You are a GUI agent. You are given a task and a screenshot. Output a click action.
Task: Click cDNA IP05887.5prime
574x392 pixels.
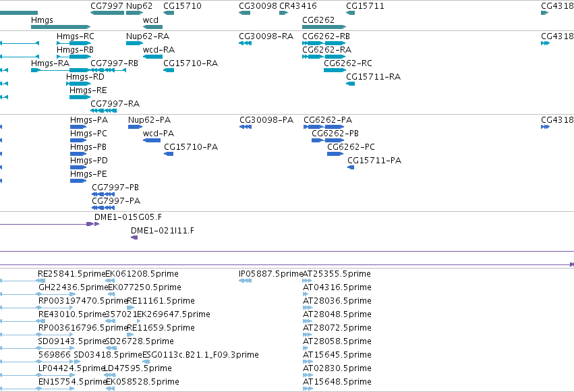(x=270, y=274)
